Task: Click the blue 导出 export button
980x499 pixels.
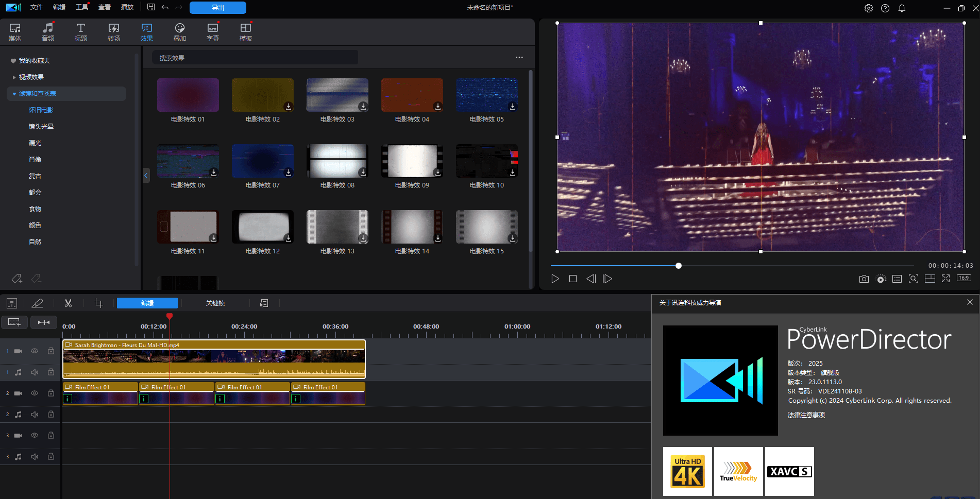Action: [217, 8]
